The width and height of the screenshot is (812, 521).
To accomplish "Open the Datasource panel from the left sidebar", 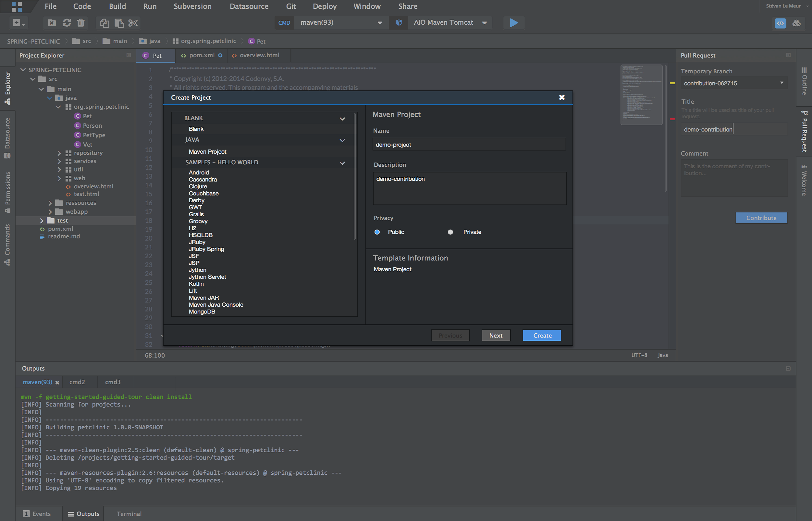I will click(x=7, y=135).
